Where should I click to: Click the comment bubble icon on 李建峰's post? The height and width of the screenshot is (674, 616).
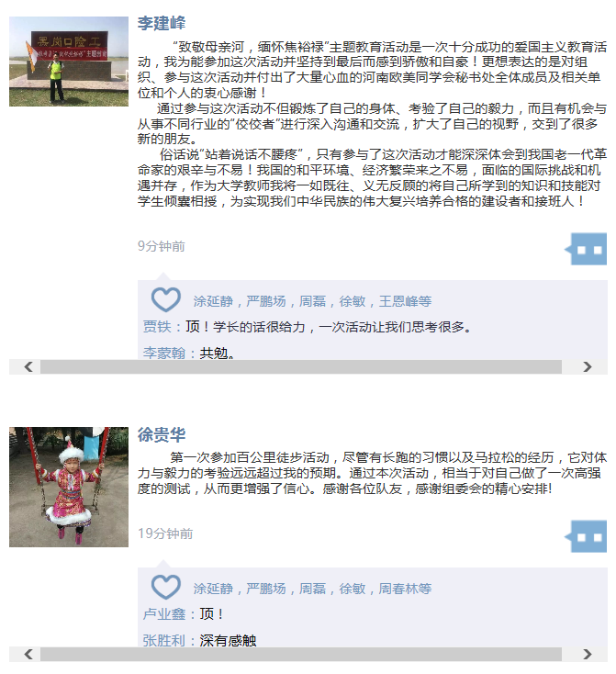586,249
